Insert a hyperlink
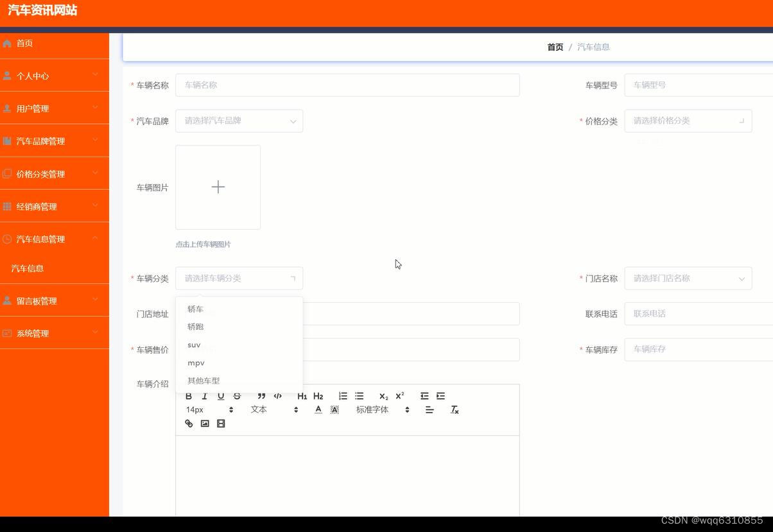The height and width of the screenshot is (532, 773). click(x=189, y=424)
